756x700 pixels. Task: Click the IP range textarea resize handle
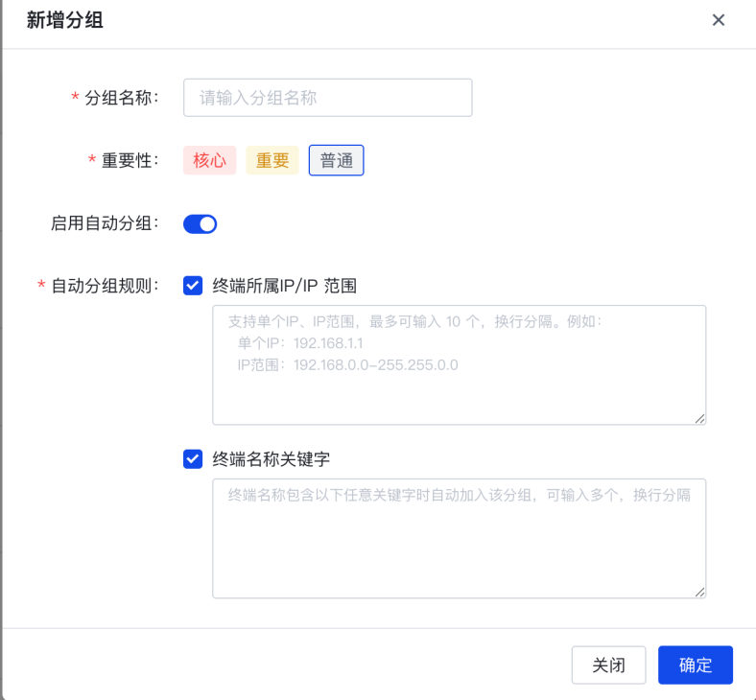pos(699,418)
